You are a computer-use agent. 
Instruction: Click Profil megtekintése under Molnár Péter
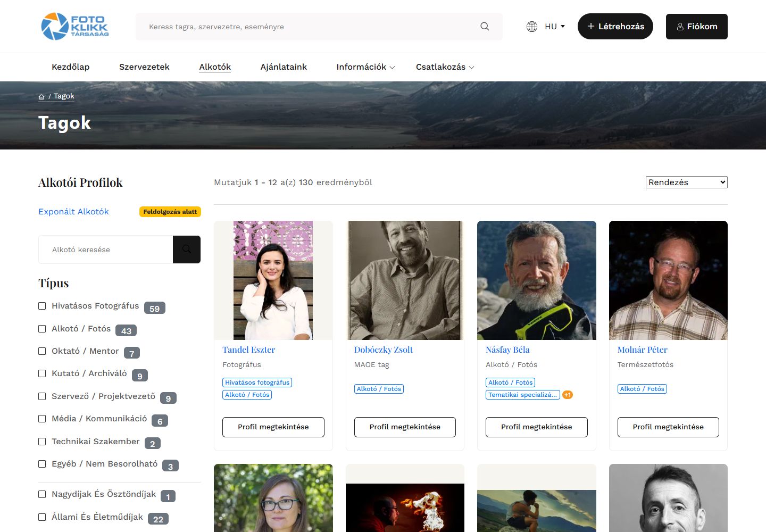pos(668,427)
